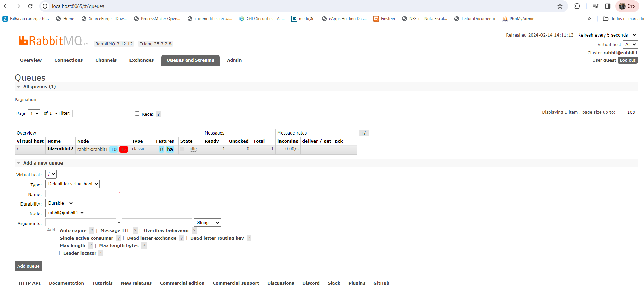Click the browser back arrow

pos(6,6)
